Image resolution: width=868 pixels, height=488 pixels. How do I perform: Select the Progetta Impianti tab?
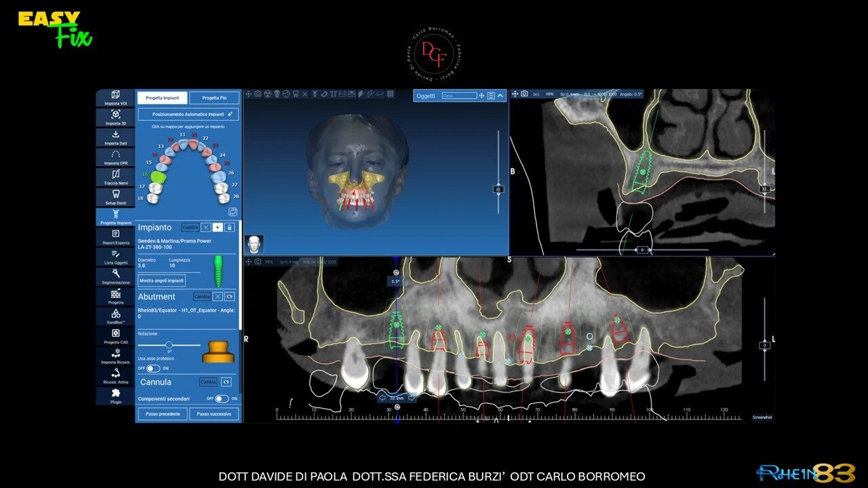(x=162, y=98)
